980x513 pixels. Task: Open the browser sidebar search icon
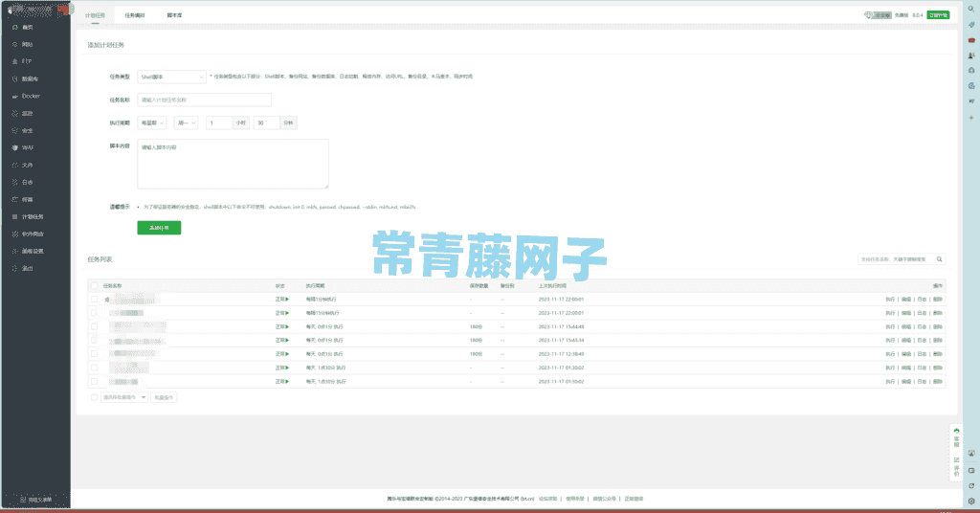click(x=971, y=9)
